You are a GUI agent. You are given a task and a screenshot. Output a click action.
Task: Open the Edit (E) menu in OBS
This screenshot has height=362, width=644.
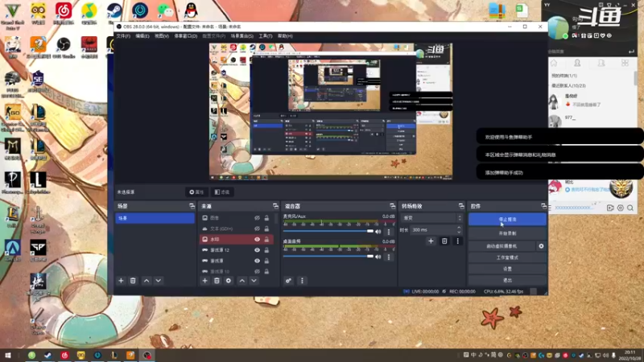142,36
